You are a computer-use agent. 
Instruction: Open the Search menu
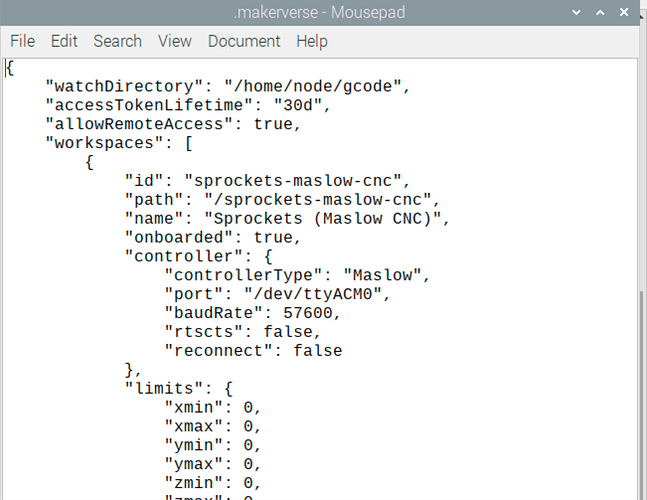(117, 41)
